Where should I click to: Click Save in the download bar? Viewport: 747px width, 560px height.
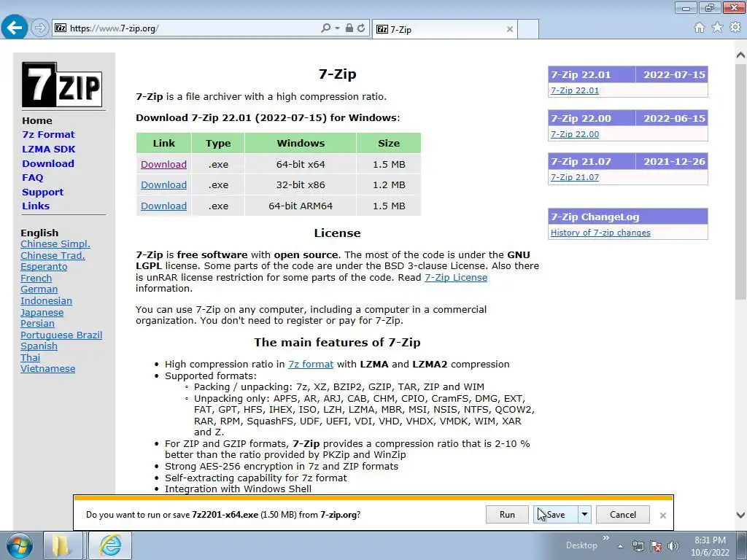pos(555,515)
